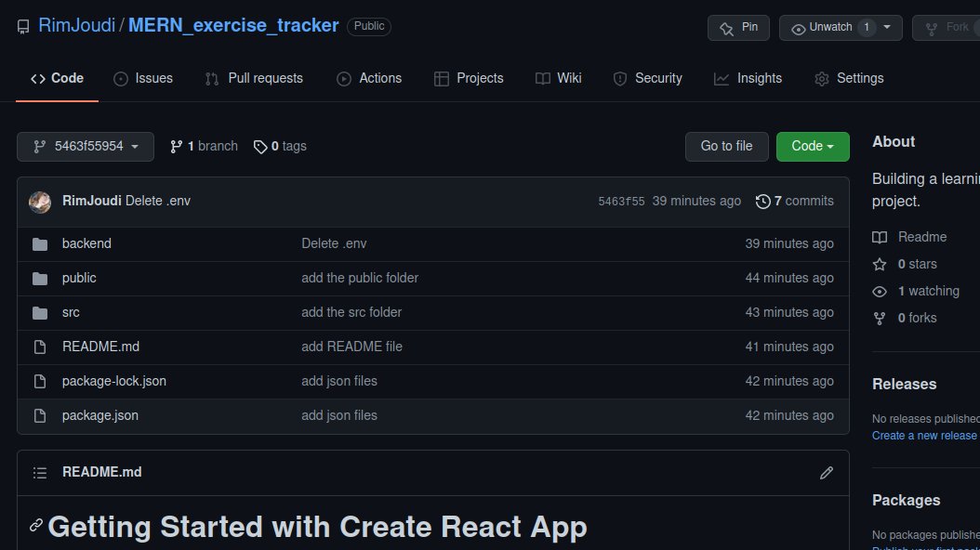Open commit hash 5463f55
This screenshot has width=980, height=550.
coord(621,201)
